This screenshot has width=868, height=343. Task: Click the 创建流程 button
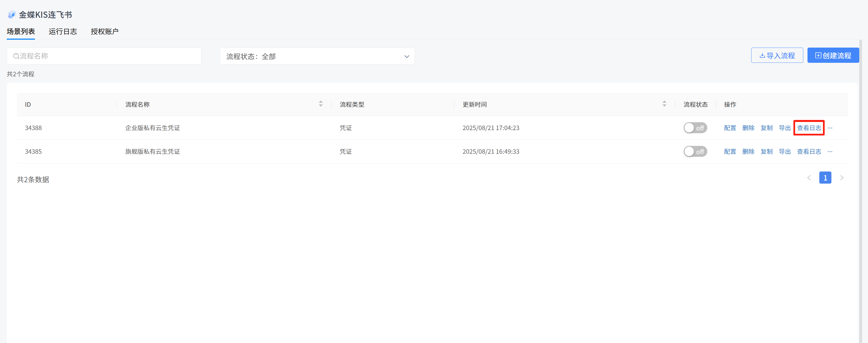[x=833, y=55]
